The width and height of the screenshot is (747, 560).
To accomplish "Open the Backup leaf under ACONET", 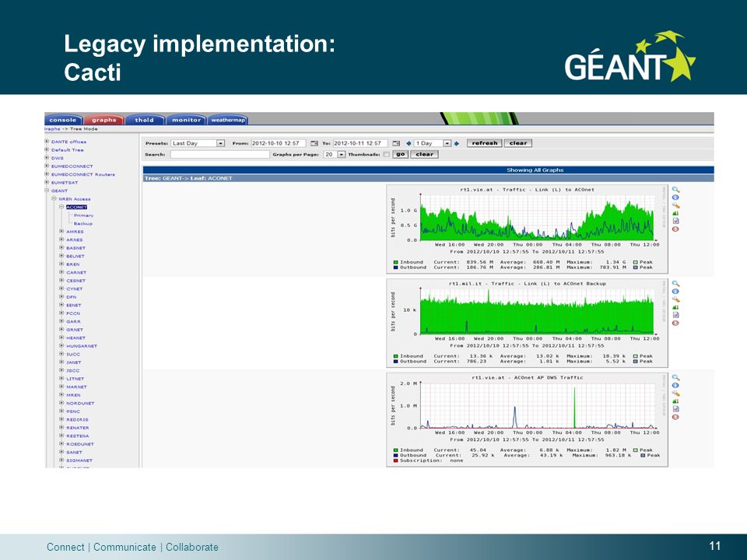I will (83, 223).
